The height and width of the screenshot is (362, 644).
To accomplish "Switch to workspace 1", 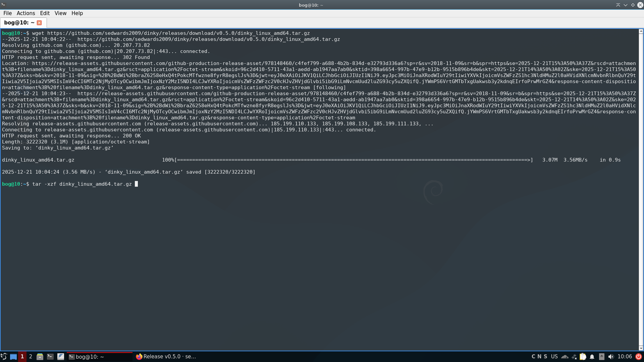I will pos(22,357).
